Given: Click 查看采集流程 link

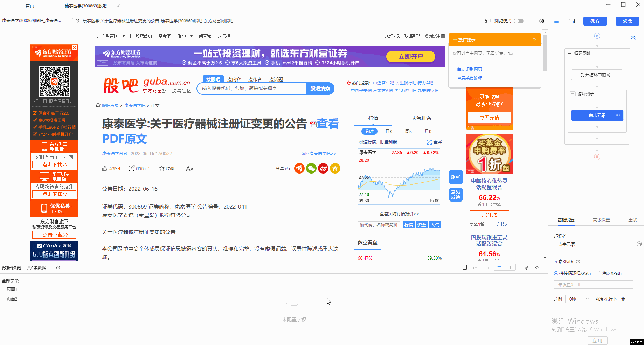Looking at the screenshot, I should point(469,78).
